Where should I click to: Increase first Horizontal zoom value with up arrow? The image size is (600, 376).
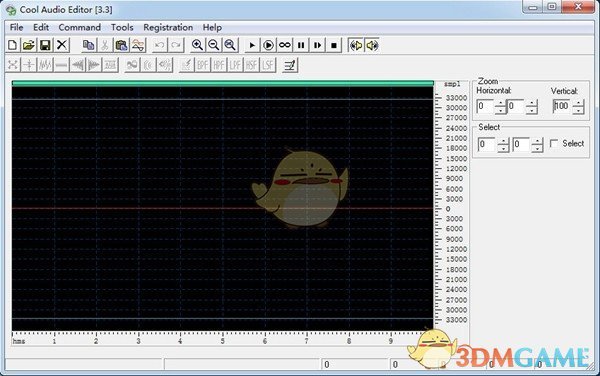501,103
